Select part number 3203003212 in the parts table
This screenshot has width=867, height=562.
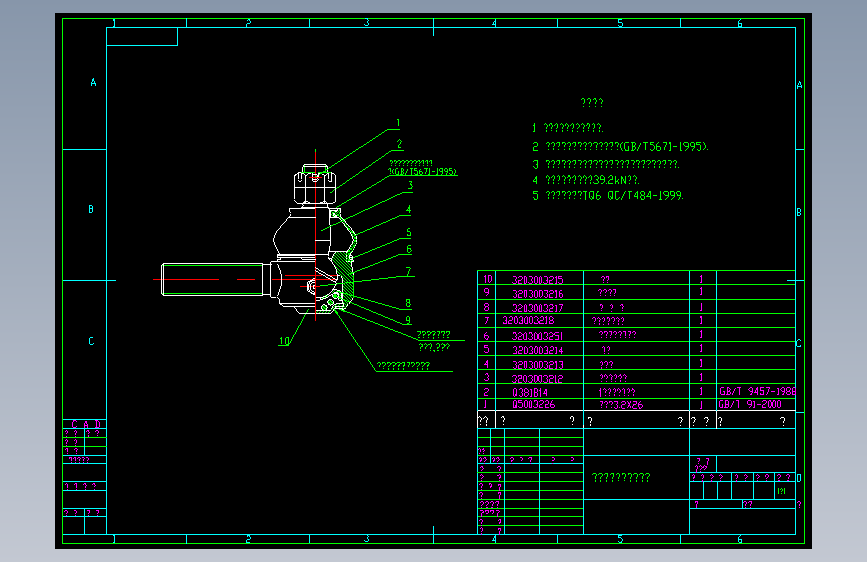537,378
